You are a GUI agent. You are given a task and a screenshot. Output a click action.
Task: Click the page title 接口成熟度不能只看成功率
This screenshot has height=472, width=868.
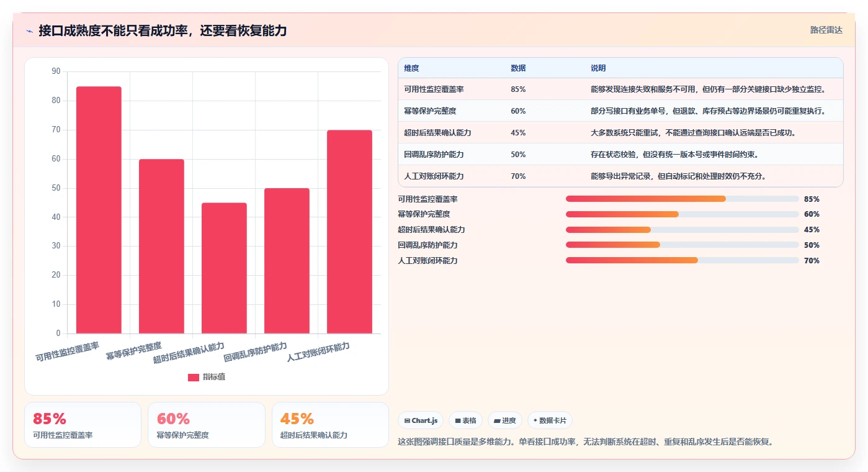coord(163,31)
